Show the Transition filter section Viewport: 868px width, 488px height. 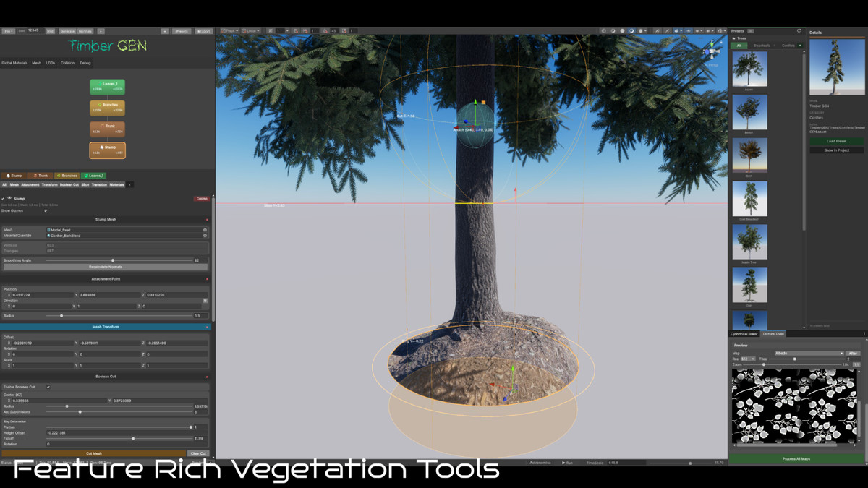pyautogui.click(x=99, y=184)
